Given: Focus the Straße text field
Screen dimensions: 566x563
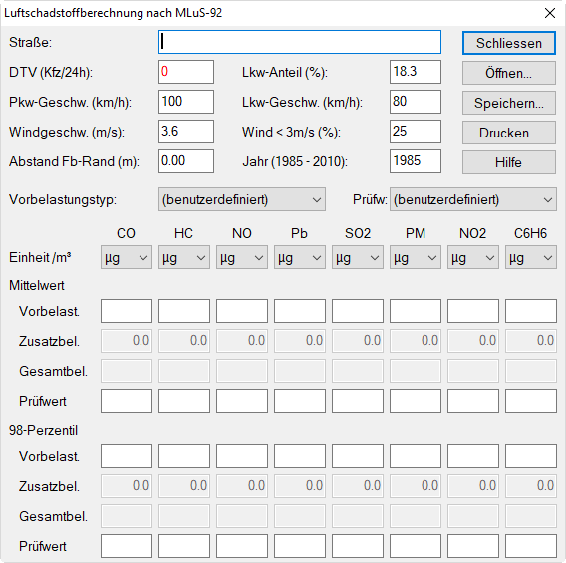Looking at the screenshot, I should pyautogui.click(x=299, y=42).
